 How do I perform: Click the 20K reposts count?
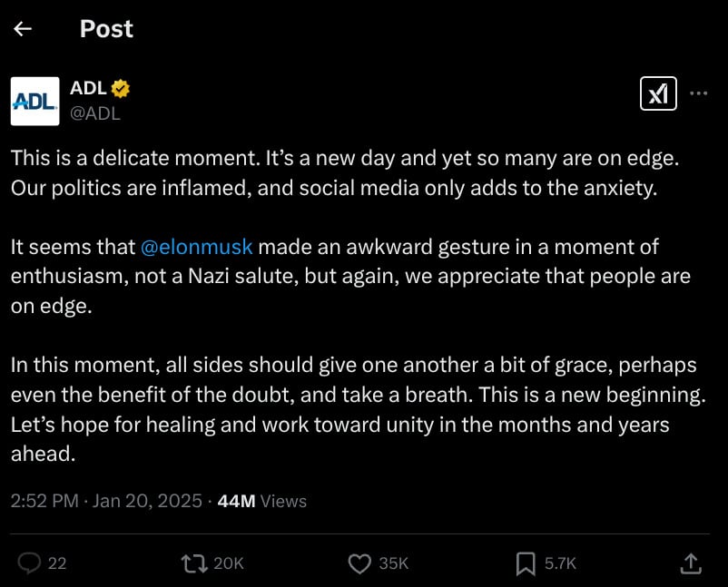point(228,563)
